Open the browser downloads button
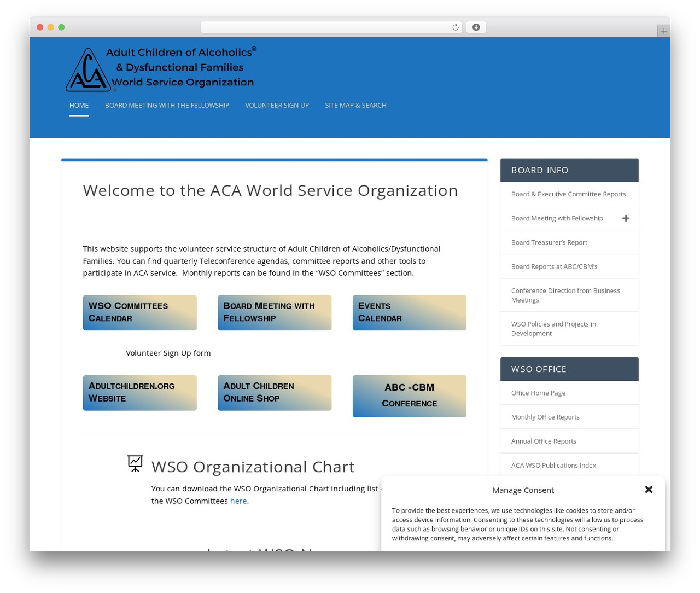Screen dimensions: 700x593 (x=476, y=27)
